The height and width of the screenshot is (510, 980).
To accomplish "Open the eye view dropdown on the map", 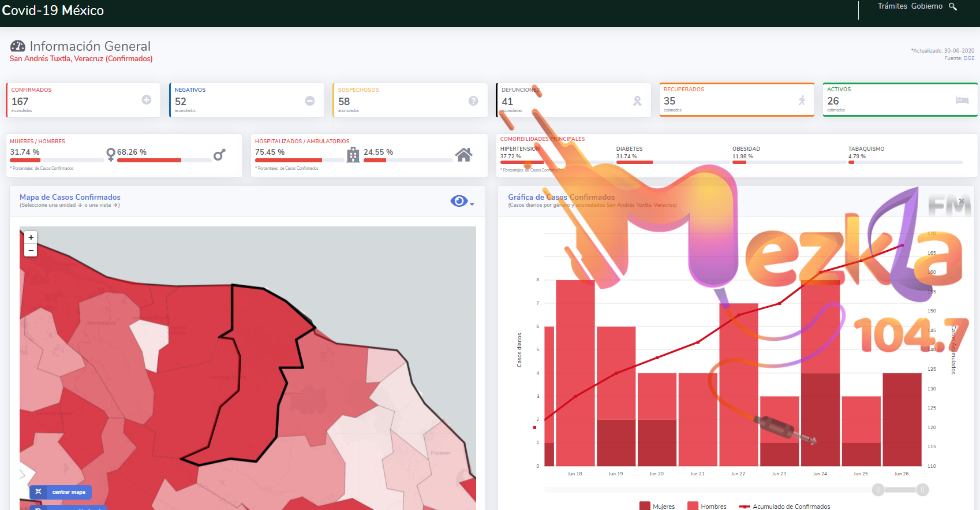I will point(462,201).
